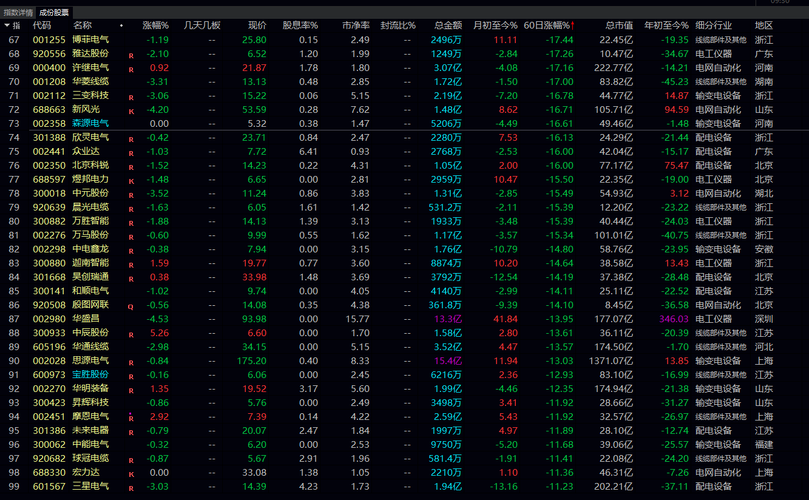Click the 总市值 column header
Image resolution: width=809 pixels, height=500 pixels.
[x=619, y=25]
